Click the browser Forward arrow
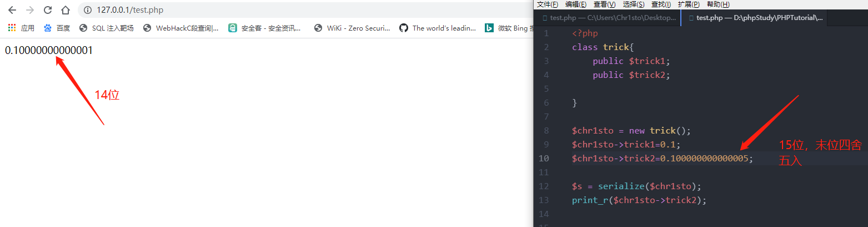The width and height of the screenshot is (868, 227). click(x=30, y=10)
